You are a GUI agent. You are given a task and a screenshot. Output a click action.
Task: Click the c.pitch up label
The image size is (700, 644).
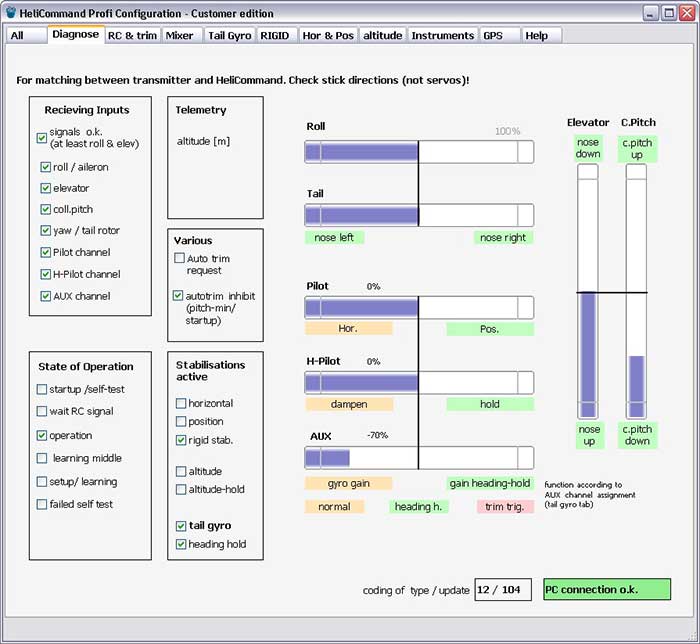[x=637, y=149]
